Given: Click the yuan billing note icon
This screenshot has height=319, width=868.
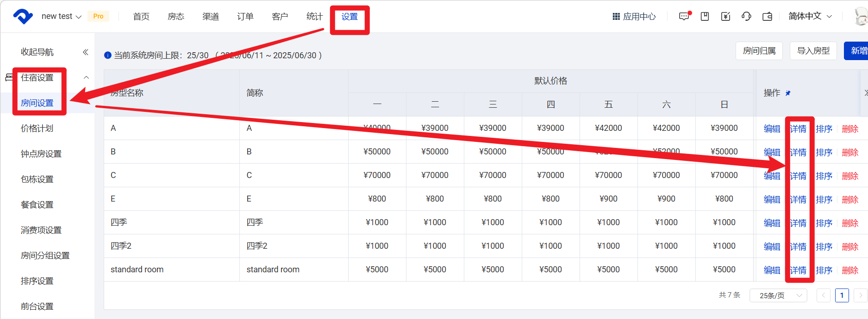Looking at the screenshot, I should (x=725, y=17).
